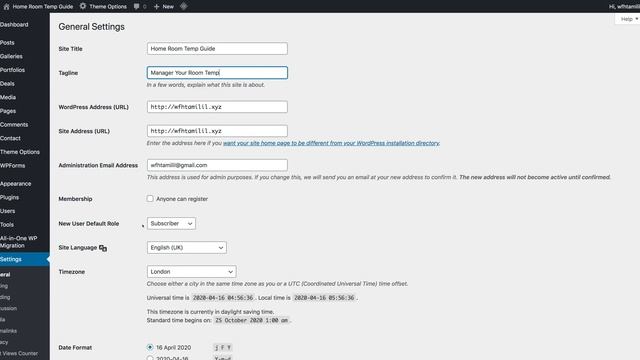The image size is (640, 360).
Task: Click the site home page link
Action: [331, 143]
